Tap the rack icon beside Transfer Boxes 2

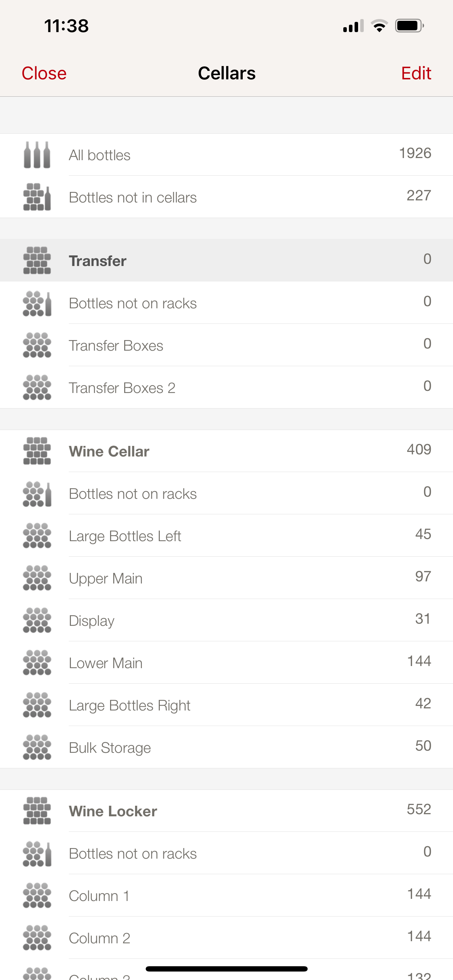[x=37, y=388]
